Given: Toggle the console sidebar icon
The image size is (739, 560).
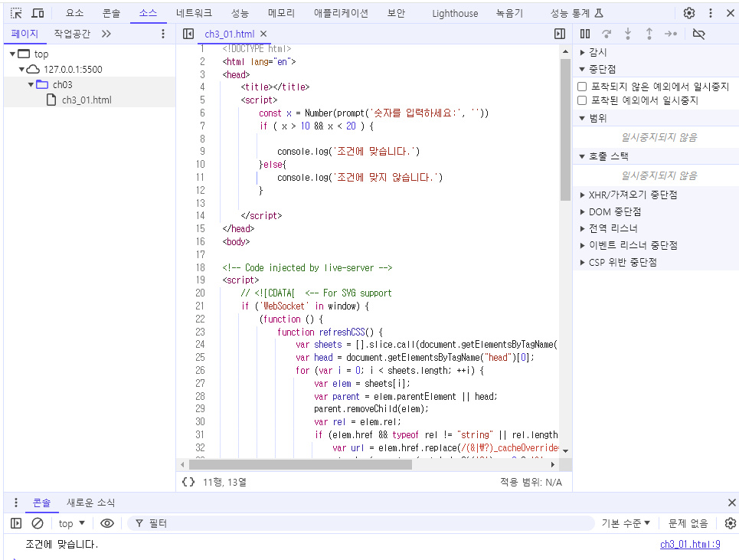Looking at the screenshot, I should click(x=16, y=523).
